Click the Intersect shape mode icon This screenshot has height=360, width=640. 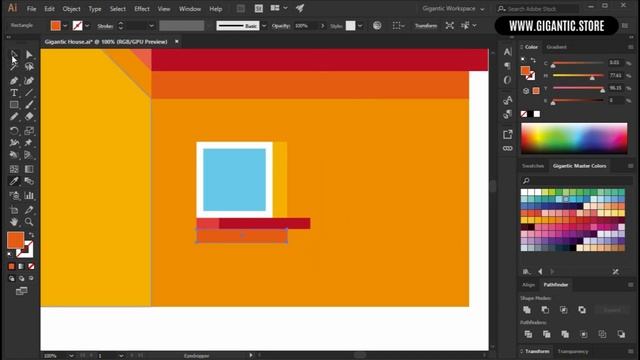click(564, 310)
